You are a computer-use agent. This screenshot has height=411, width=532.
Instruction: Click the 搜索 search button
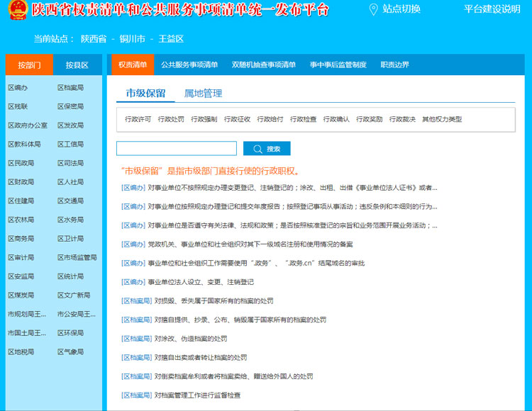coord(267,149)
